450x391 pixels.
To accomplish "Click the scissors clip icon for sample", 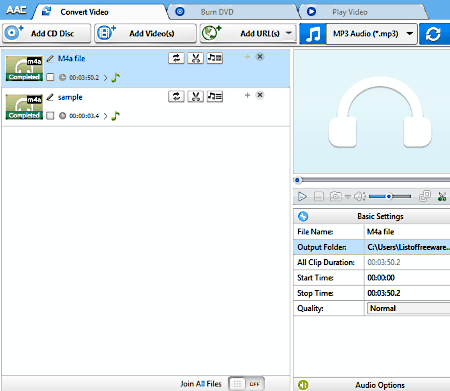I will (196, 97).
